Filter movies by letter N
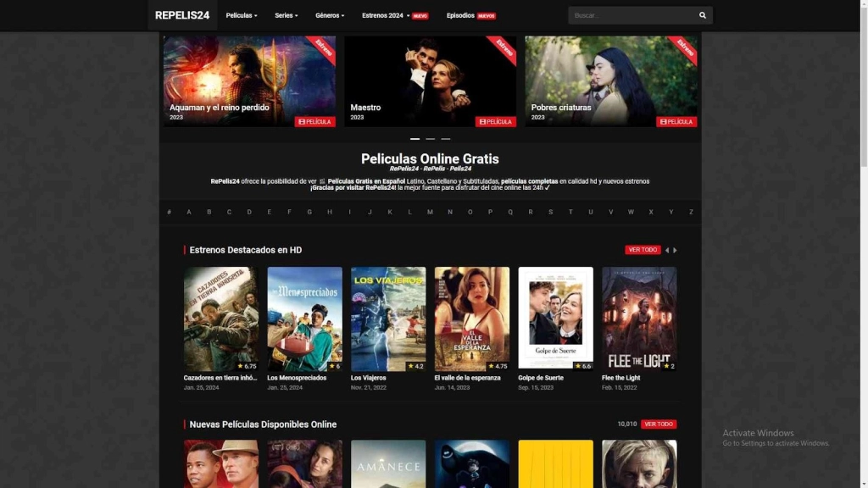 [450, 212]
